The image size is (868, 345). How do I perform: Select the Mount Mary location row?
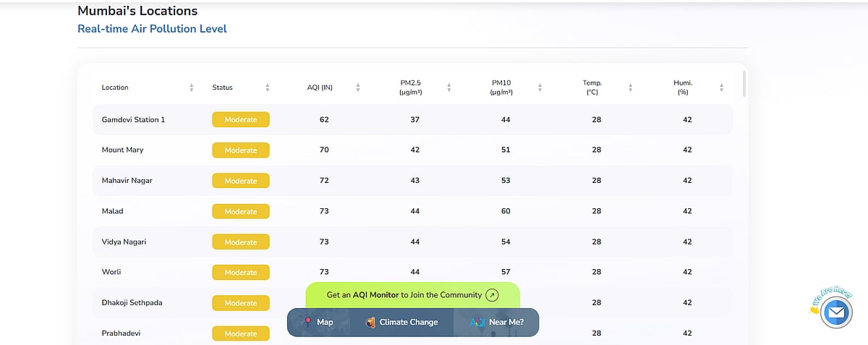click(123, 150)
